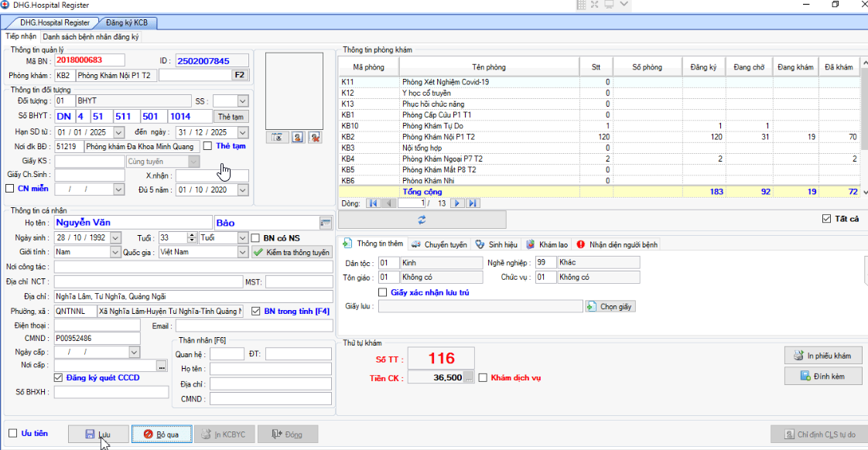Open the Ngày sinh date dropdown

(115, 238)
